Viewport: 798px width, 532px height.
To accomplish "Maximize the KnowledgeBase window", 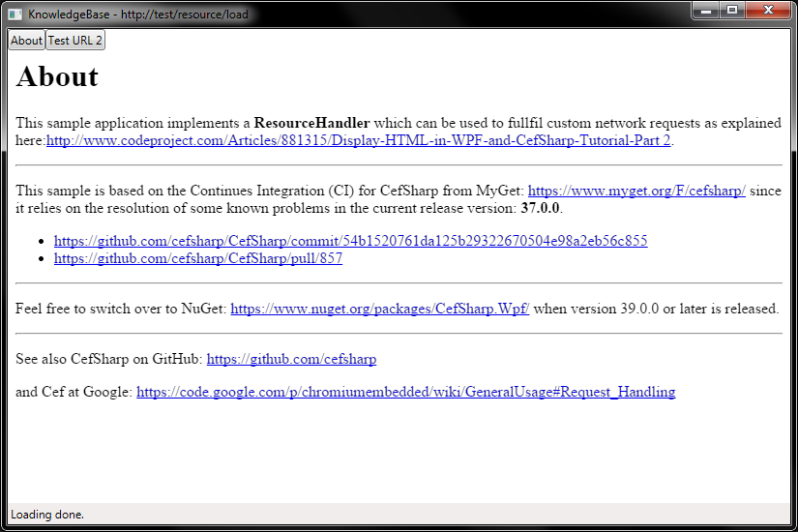I will [732, 11].
